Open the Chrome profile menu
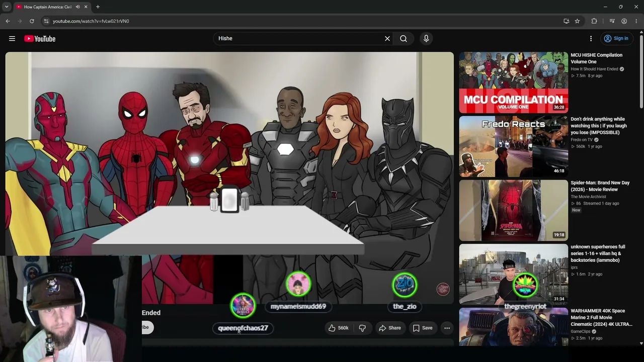 [624, 21]
